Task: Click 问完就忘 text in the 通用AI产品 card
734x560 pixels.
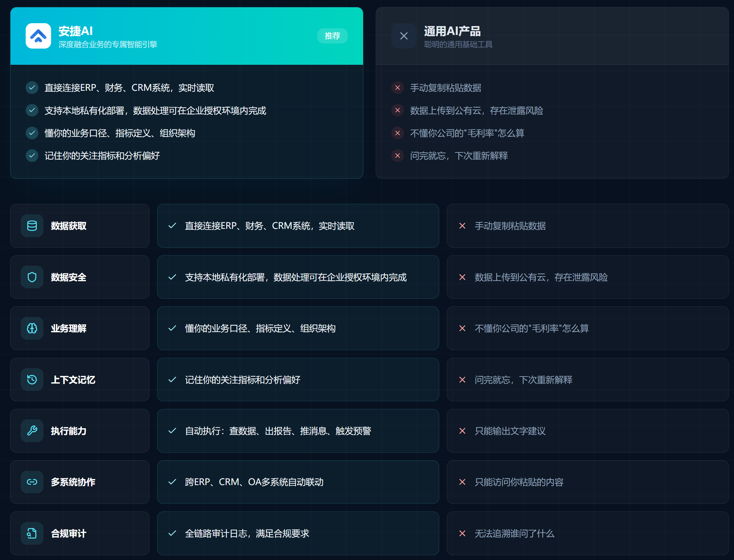Action: 459,156
